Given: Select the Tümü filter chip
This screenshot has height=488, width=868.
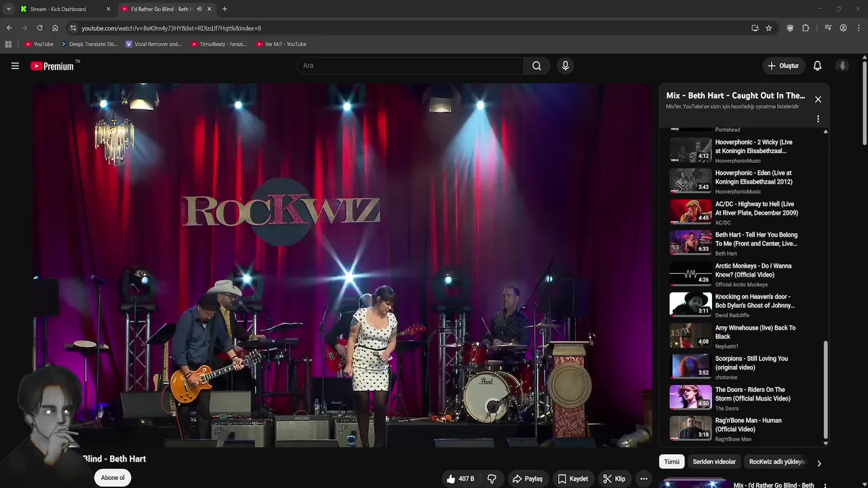Looking at the screenshot, I should coord(671,462).
